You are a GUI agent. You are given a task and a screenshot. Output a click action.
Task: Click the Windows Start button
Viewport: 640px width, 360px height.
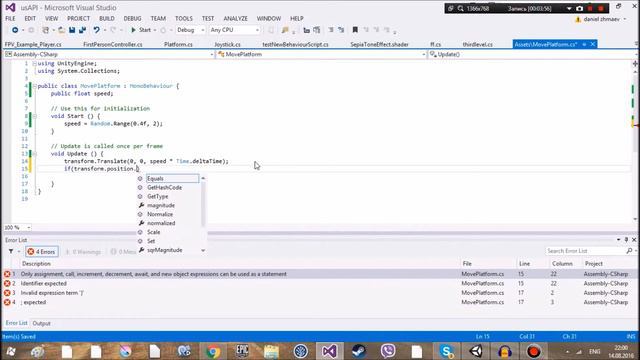[11, 351]
